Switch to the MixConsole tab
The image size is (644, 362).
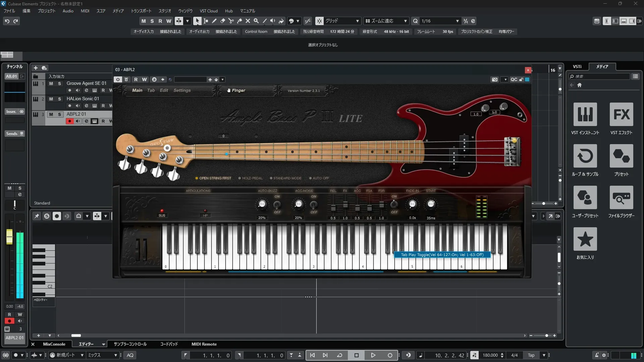pos(54,344)
